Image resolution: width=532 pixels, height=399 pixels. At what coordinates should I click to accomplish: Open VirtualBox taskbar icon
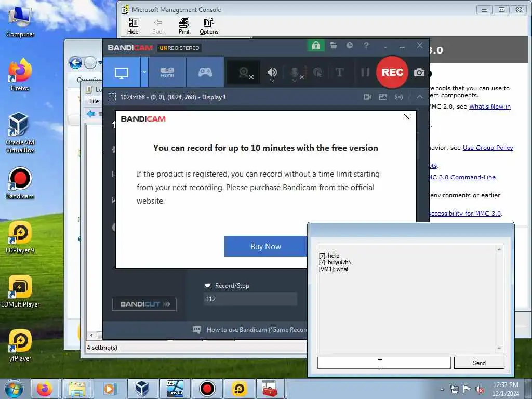[141, 389]
